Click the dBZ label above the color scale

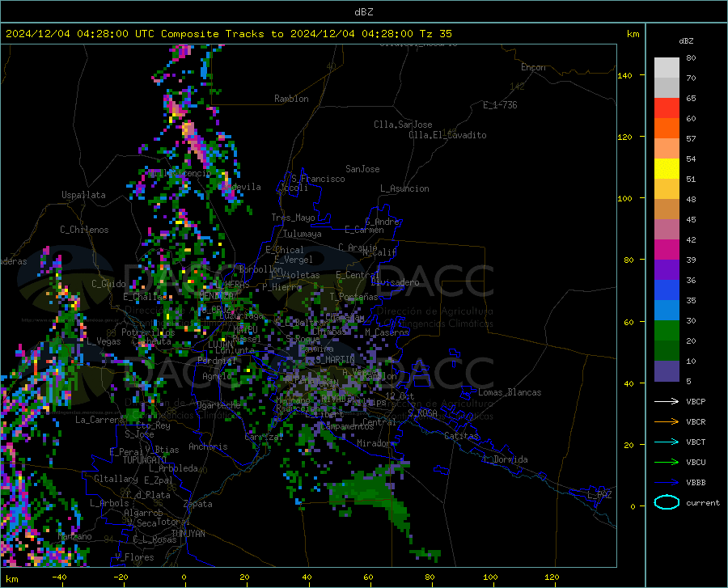(686, 40)
